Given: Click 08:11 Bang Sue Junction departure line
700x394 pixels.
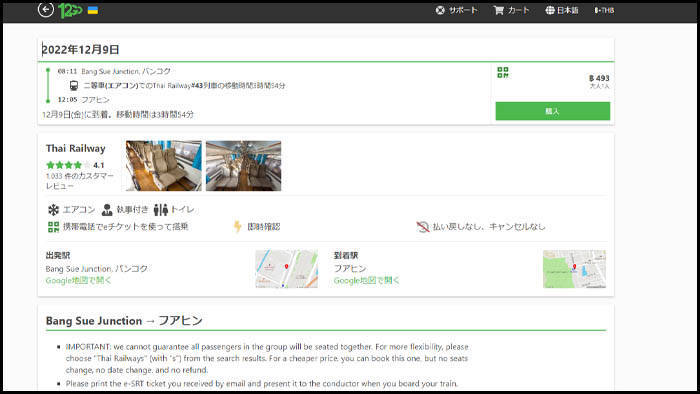Looking at the screenshot, I should [x=114, y=71].
